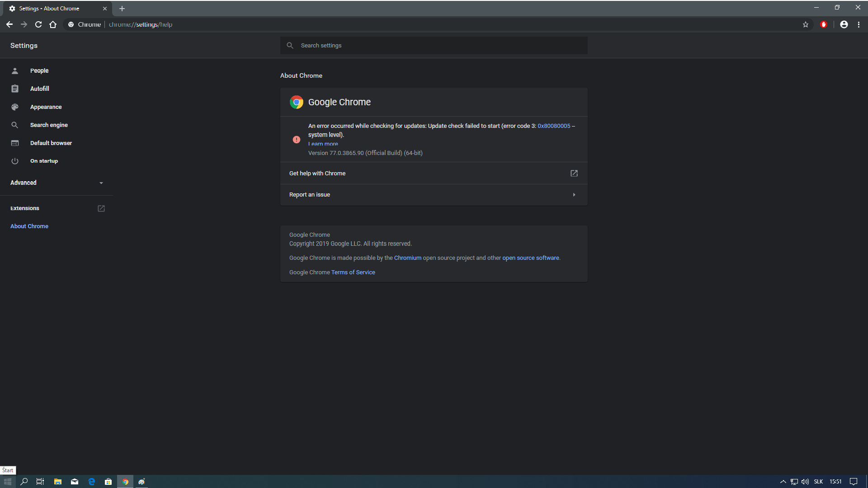Open network icon in system tray
Viewport: 868px width, 488px height.
794,482
